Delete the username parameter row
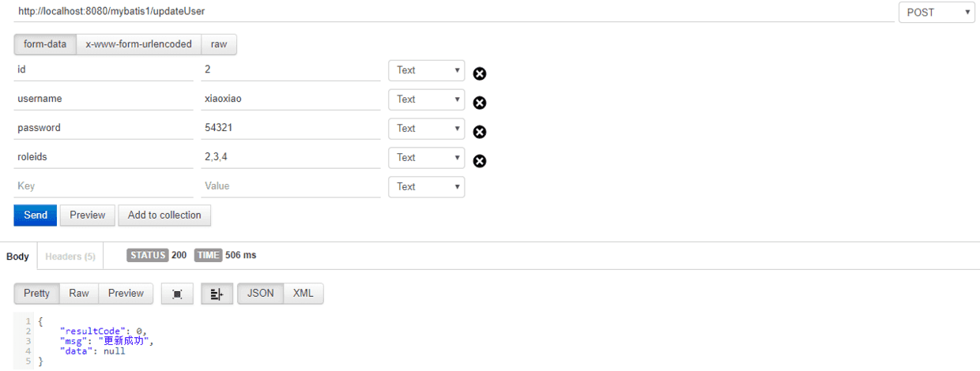Image resolution: width=980 pixels, height=371 pixels. click(x=480, y=103)
